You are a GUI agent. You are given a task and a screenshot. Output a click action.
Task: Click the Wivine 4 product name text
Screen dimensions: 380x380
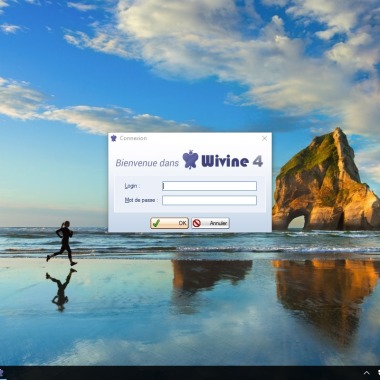pyautogui.click(x=232, y=161)
